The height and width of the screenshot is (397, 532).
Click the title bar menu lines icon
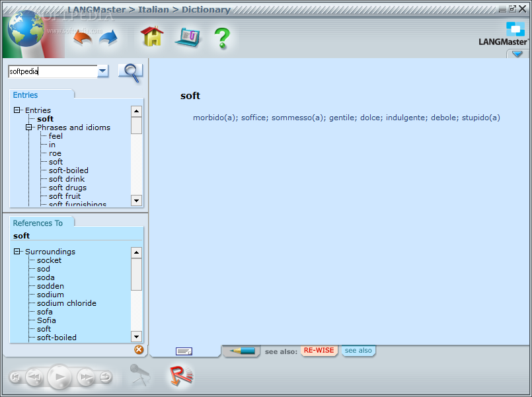(502, 9)
